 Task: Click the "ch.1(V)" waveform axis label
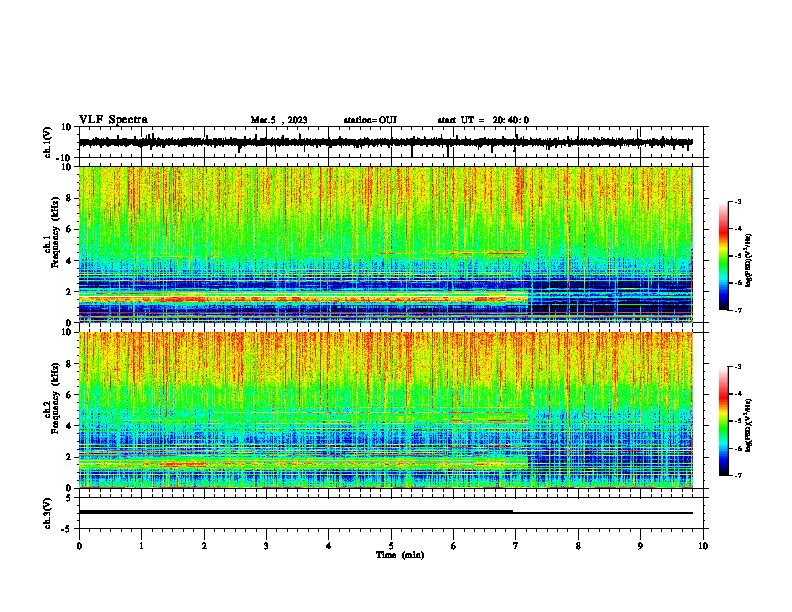tap(47, 142)
